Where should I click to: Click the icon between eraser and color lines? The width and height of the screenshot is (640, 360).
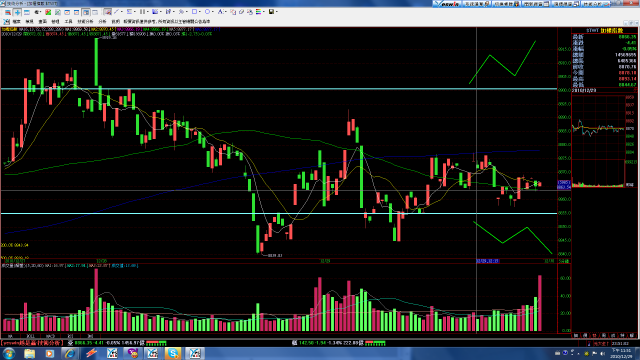point(251,12)
